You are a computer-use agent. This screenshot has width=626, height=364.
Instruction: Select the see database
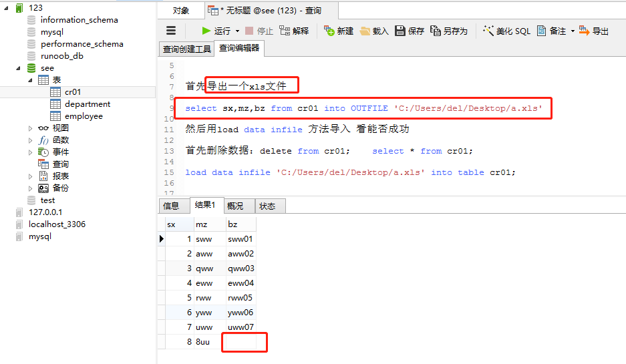pos(47,68)
